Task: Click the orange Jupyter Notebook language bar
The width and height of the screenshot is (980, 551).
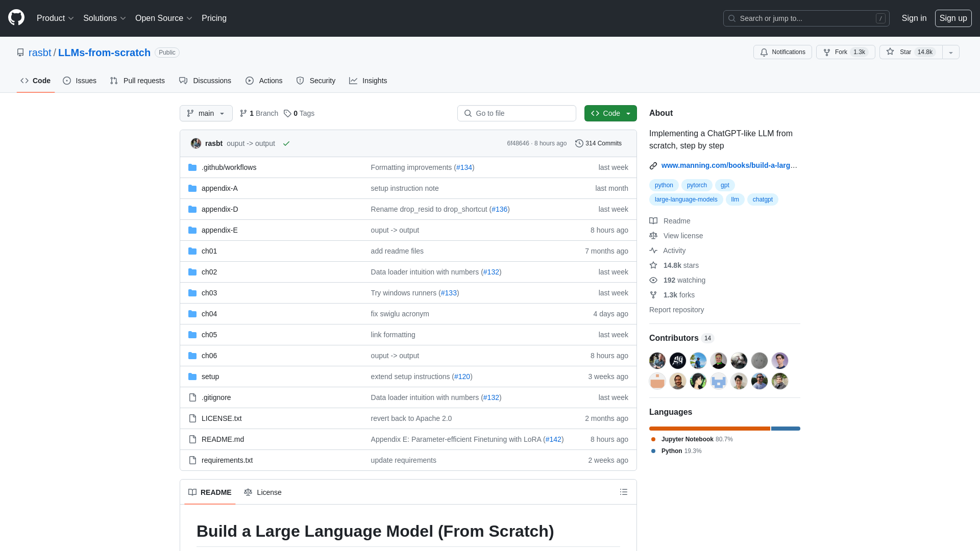Action: 709,429
